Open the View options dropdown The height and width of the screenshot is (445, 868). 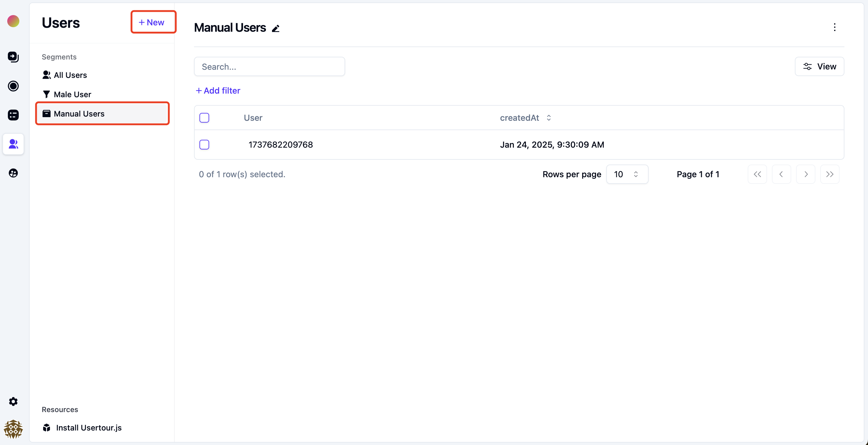pyautogui.click(x=819, y=67)
